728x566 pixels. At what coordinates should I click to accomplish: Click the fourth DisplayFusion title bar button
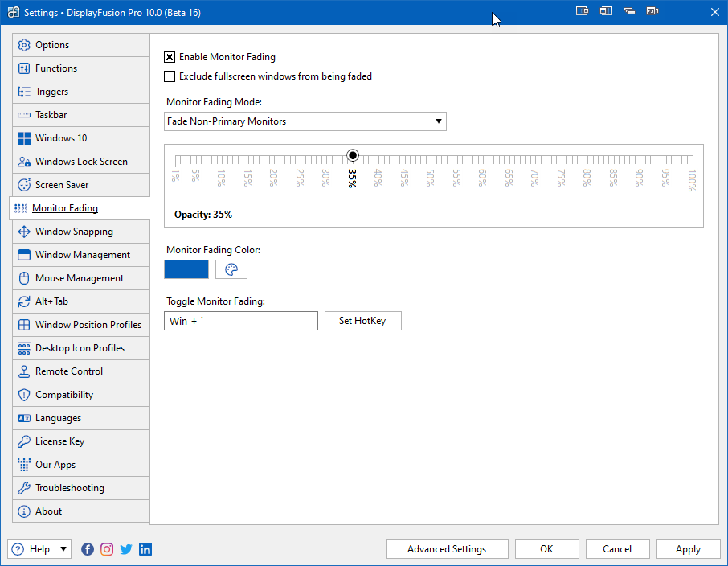click(x=652, y=11)
